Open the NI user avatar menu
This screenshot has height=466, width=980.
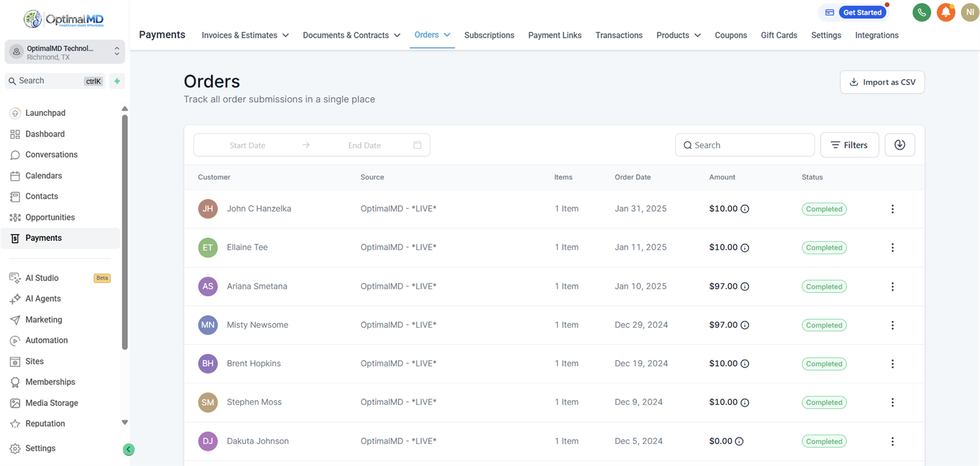pyautogui.click(x=970, y=12)
